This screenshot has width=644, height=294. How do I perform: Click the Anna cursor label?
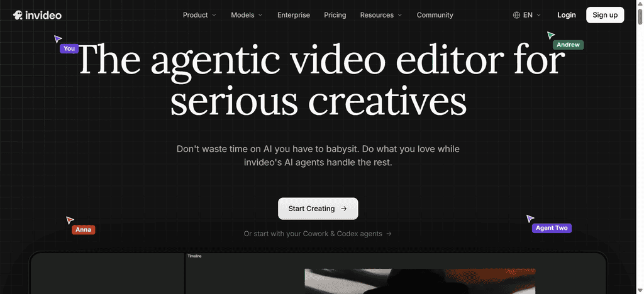pos(84,230)
